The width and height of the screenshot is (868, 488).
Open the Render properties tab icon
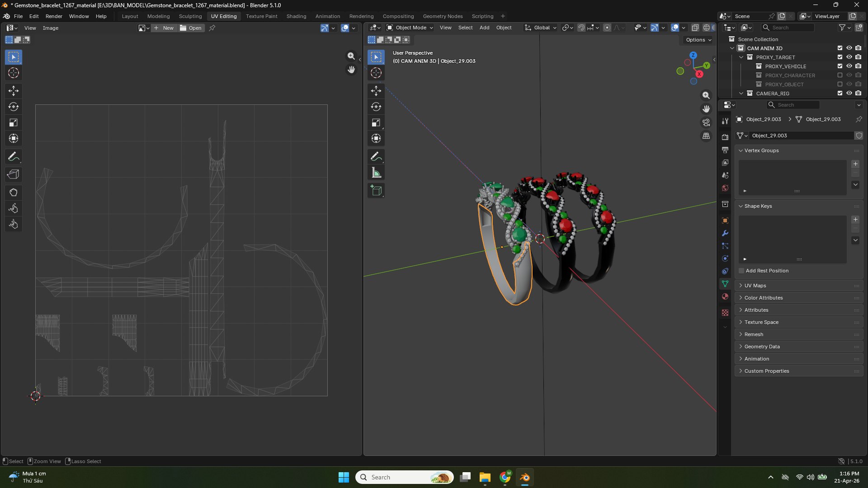725,137
